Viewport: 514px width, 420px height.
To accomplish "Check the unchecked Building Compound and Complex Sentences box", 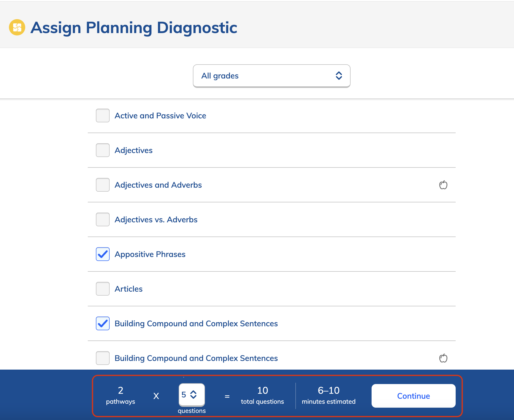I will pos(103,358).
